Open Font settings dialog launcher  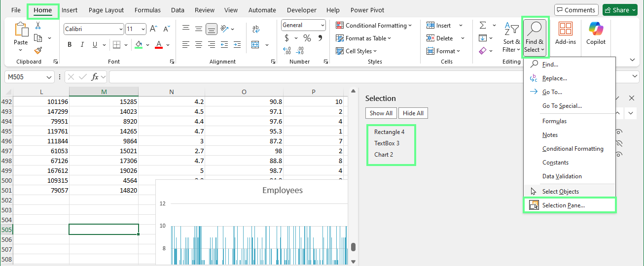pyautogui.click(x=172, y=62)
